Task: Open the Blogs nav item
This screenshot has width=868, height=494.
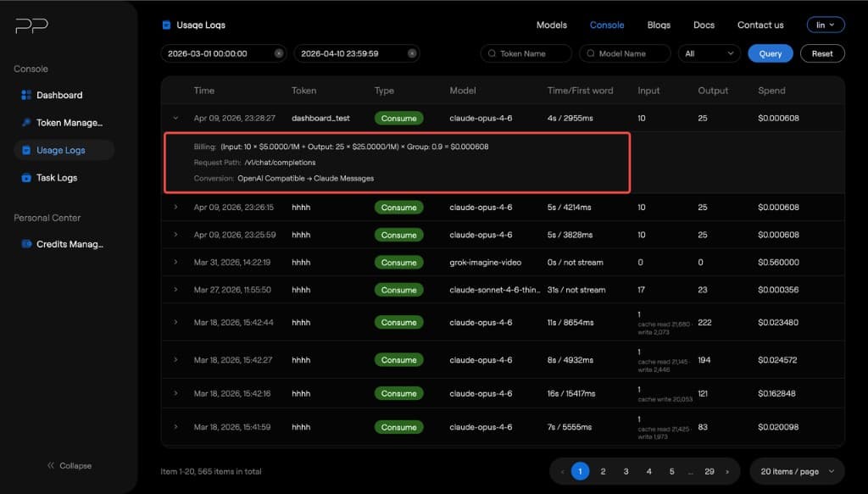Action: [x=659, y=25]
